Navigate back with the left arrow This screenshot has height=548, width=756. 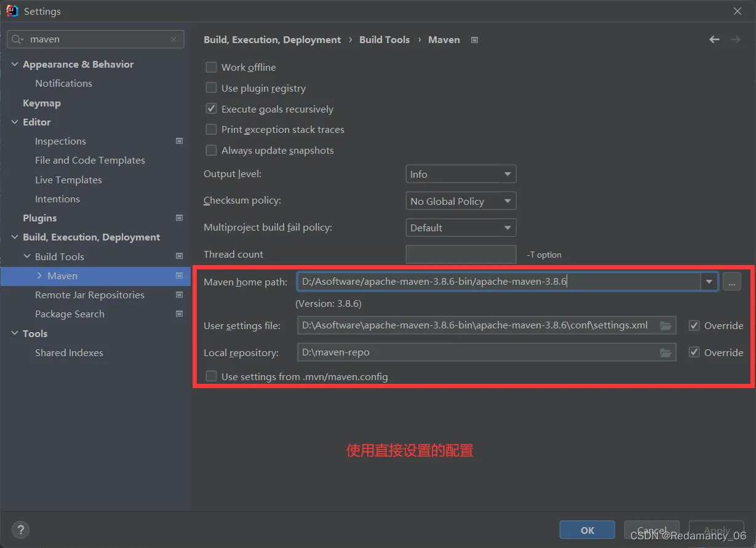714,39
